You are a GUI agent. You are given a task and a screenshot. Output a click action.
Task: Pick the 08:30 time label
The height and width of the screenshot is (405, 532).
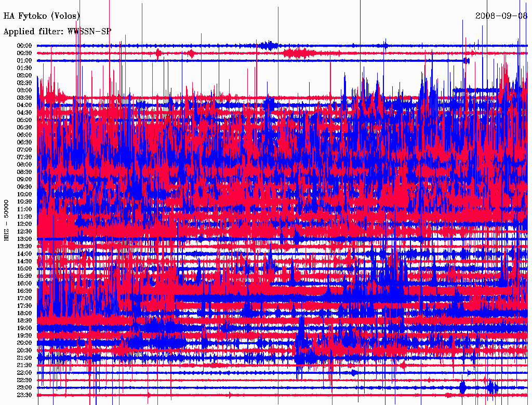(x=24, y=172)
